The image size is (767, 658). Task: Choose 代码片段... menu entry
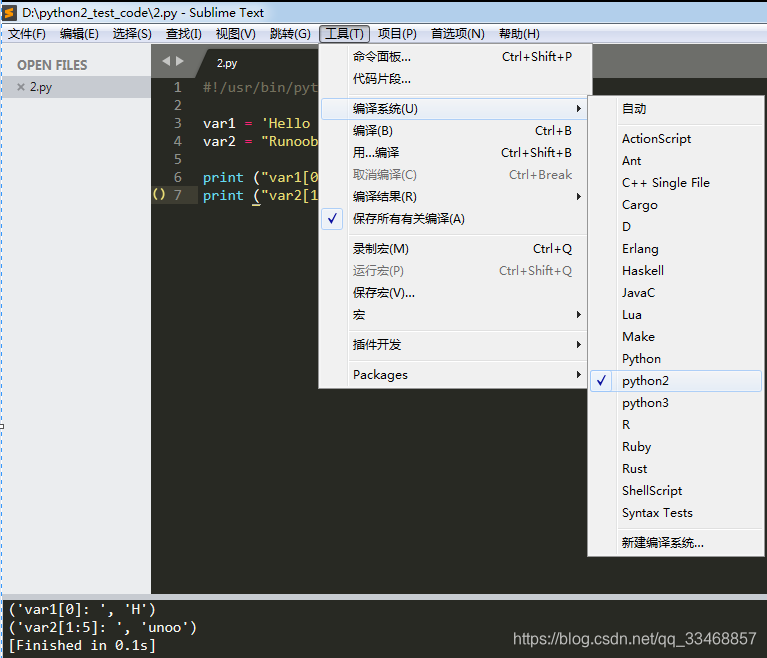point(454,79)
